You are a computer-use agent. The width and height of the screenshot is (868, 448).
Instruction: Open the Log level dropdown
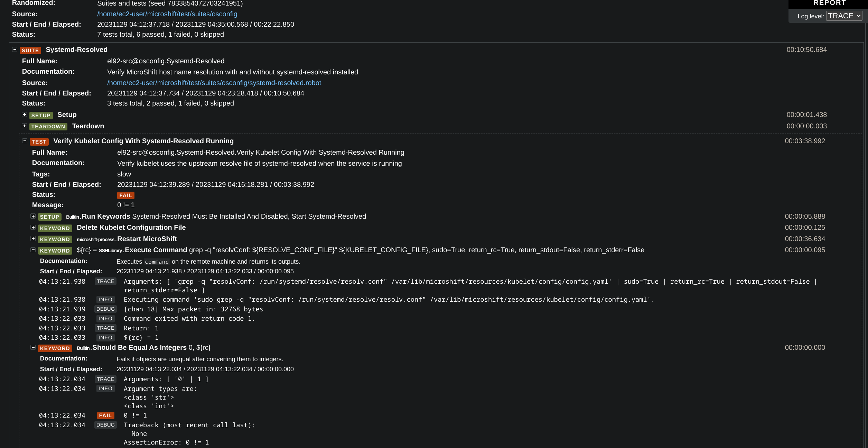[844, 16]
